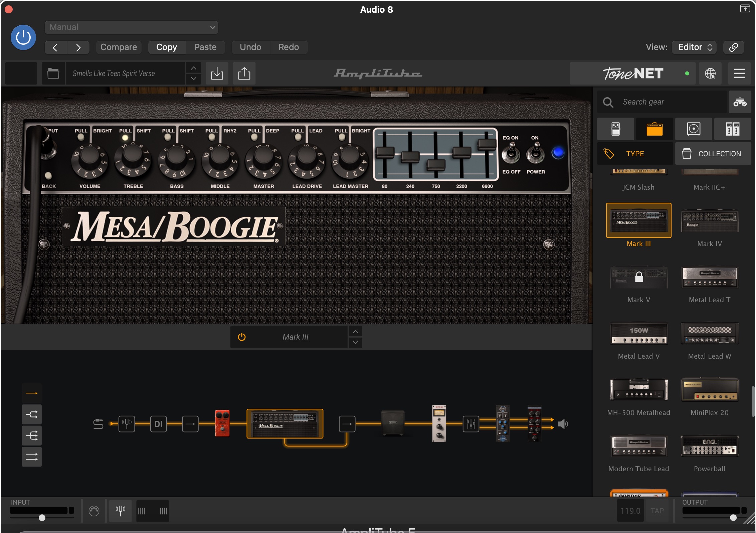This screenshot has width=756, height=533.
Task: Open the tuner in signal chain
Action: [127, 424]
